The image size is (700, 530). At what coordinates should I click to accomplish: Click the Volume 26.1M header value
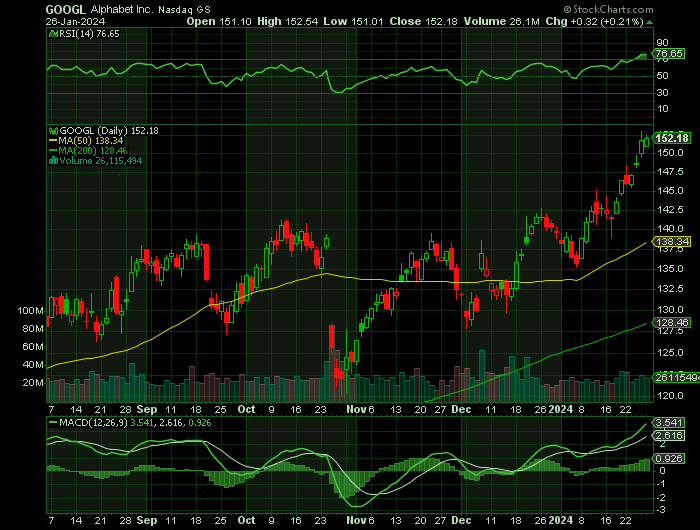coord(502,21)
